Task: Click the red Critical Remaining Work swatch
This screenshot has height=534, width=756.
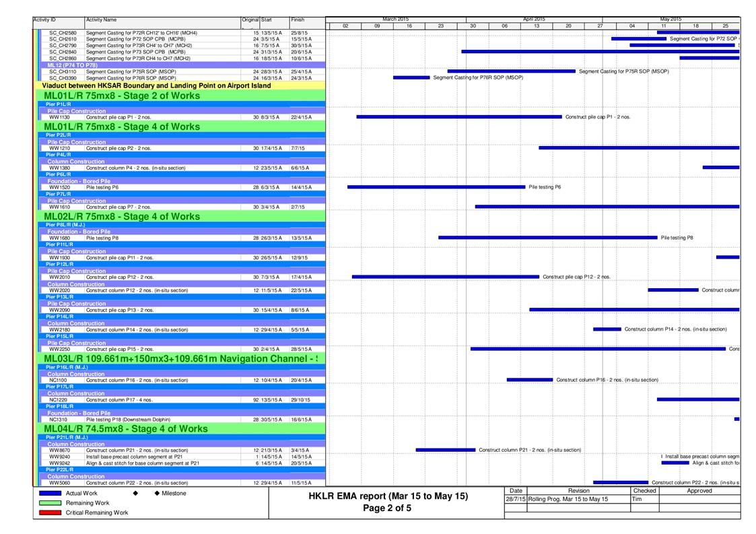Action: (50, 512)
